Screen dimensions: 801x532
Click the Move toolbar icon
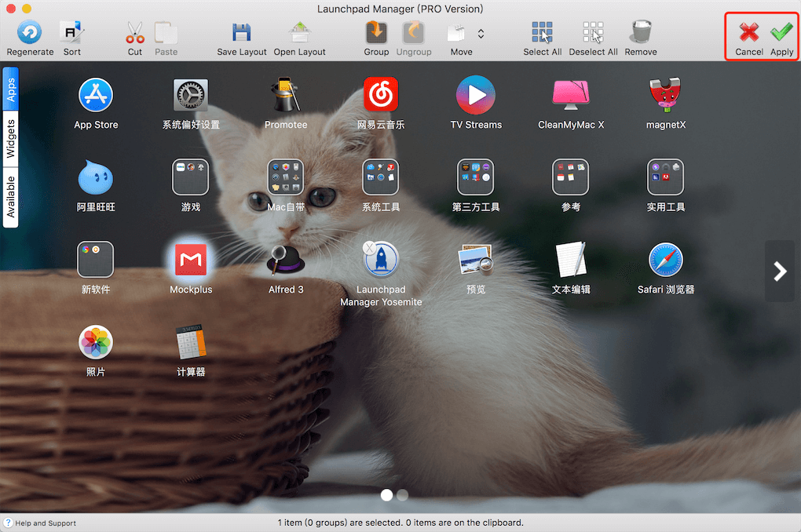(456, 34)
